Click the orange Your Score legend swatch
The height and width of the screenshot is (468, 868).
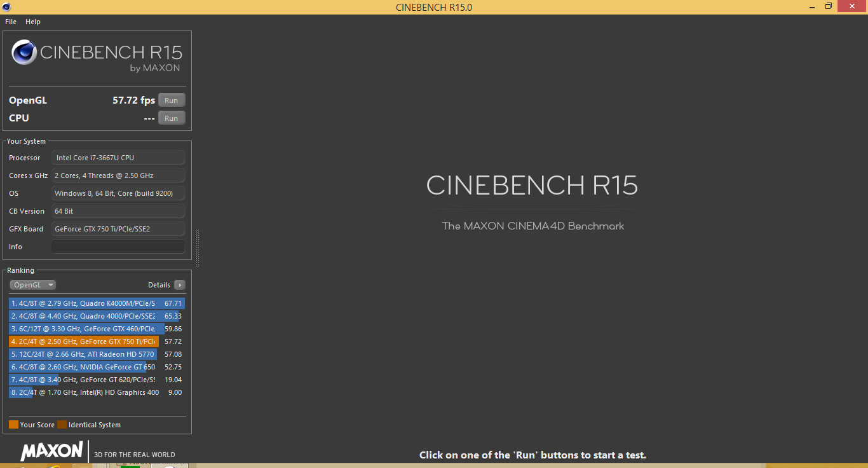tap(13, 425)
